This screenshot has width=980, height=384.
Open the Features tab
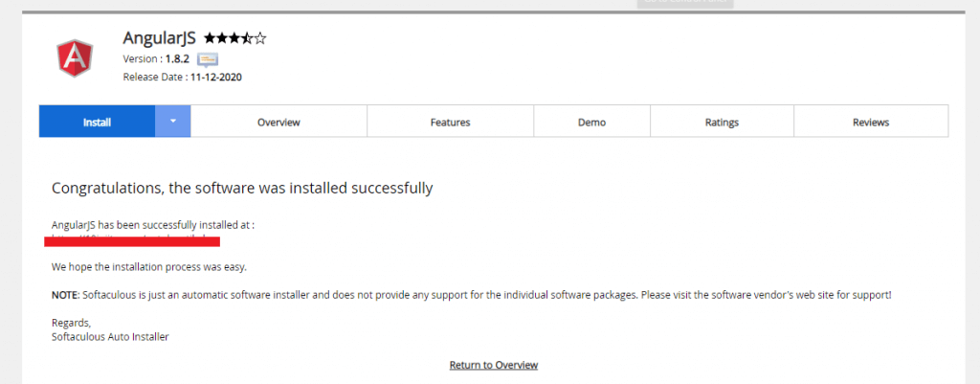click(450, 122)
